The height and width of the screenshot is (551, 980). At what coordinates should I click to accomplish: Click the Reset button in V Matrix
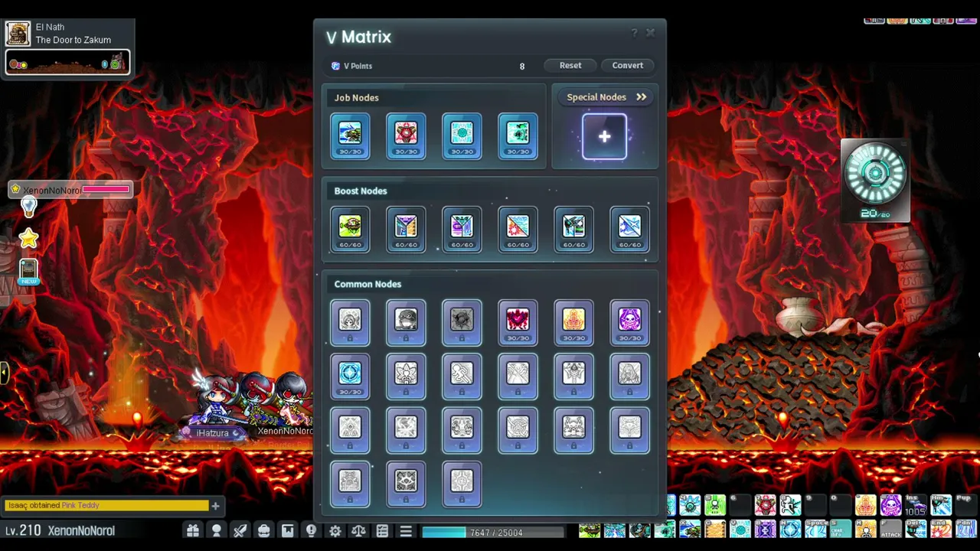click(570, 66)
